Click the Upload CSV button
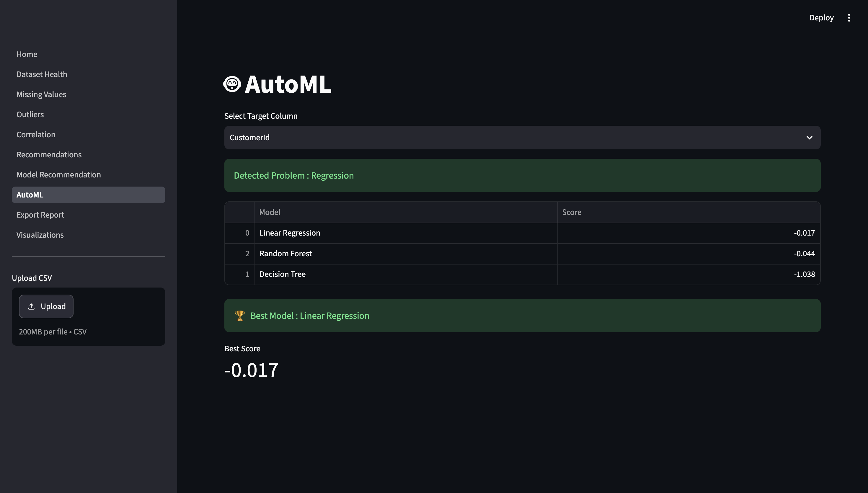868x493 pixels. click(x=46, y=306)
